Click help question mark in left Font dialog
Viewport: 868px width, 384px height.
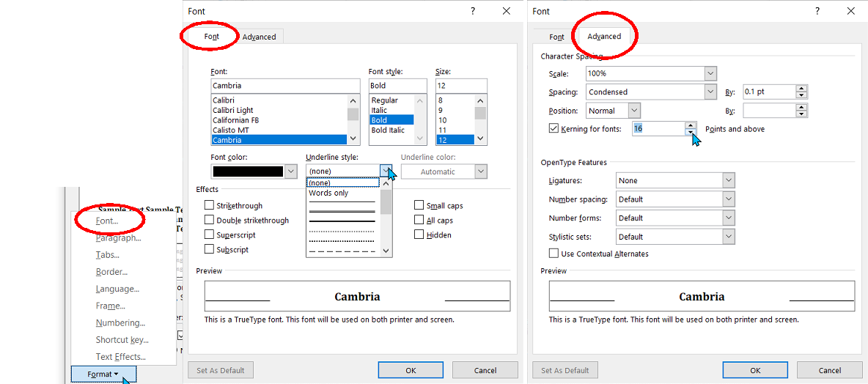[x=473, y=11]
